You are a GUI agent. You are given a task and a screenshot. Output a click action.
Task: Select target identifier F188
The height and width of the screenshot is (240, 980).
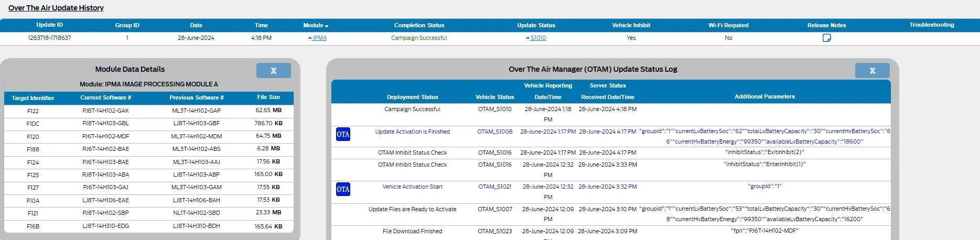(33, 149)
